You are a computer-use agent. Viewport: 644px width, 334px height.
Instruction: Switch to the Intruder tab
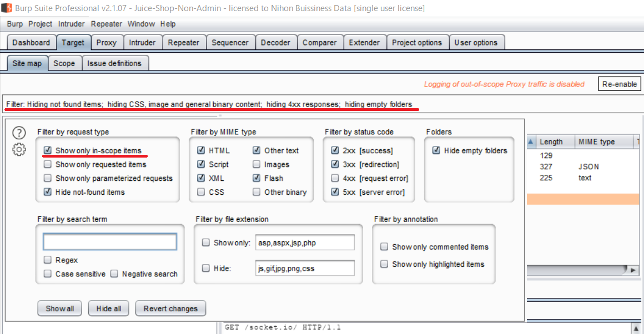142,43
